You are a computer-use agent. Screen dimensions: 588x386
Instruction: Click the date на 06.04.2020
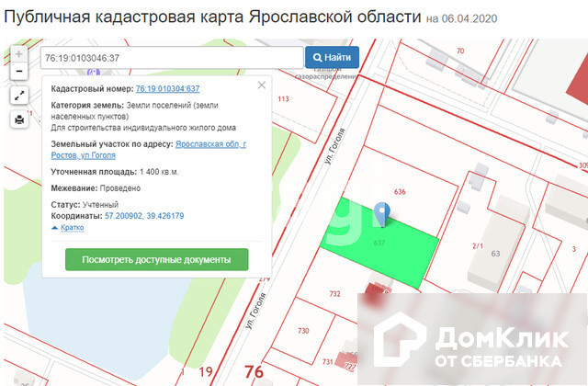[x=461, y=18]
